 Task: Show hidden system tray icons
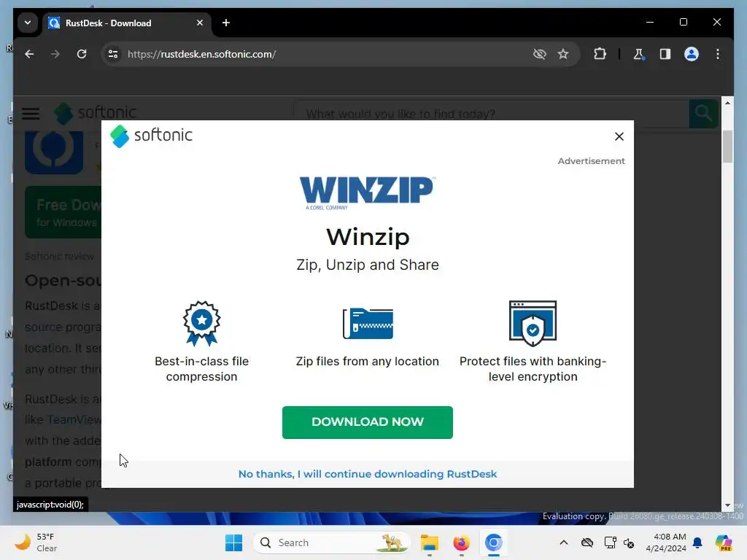[564, 542]
